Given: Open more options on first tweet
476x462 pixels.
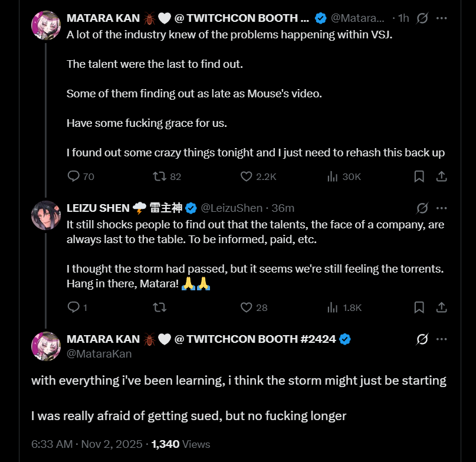Looking at the screenshot, I should coord(441,18).
